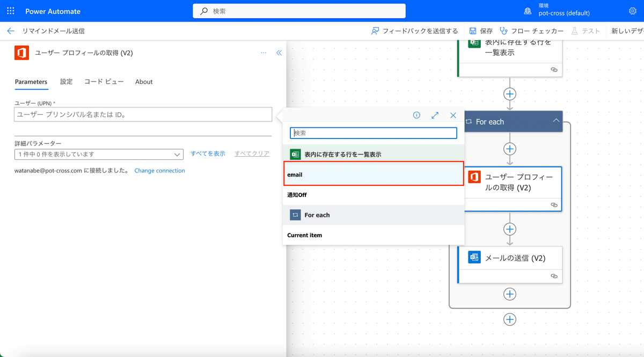644x357 pixels.
Task: Open the app launcher waffle icon
Action: pyautogui.click(x=11, y=11)
